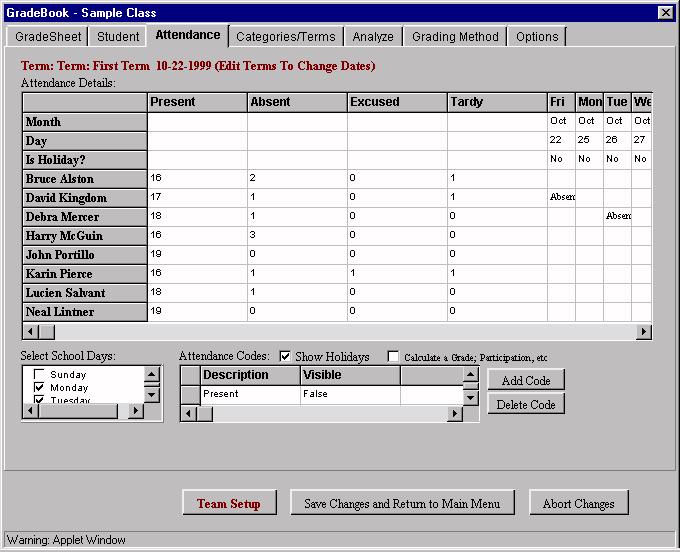
Task: Click school days list right scroll arrow
Action: (136, 410)
